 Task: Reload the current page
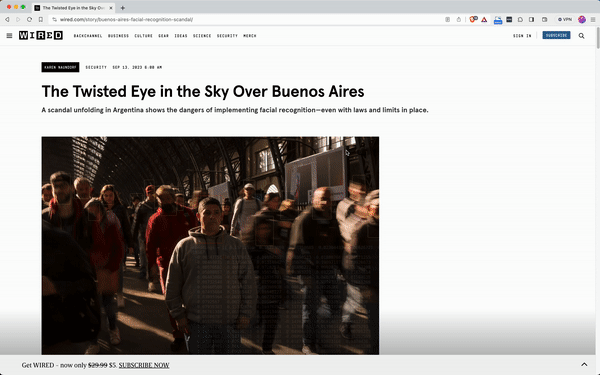[x=29, y=20]
